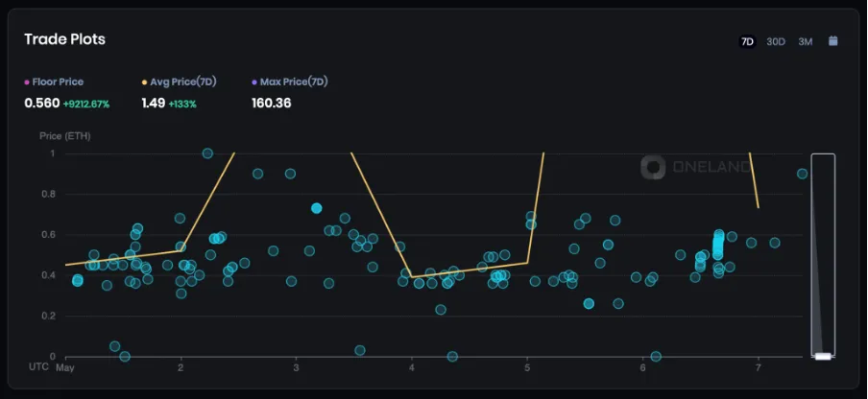Click the pink Floor Price legend dot

tap(27, 82)
